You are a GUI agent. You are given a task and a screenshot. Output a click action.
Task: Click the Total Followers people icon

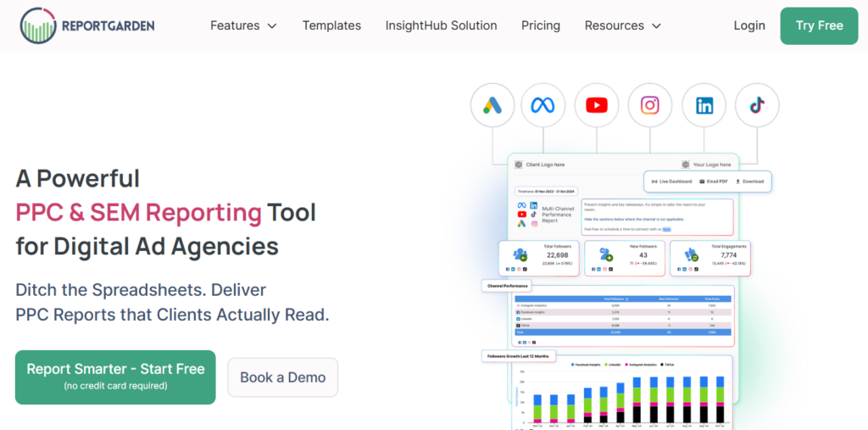coord(520,255)
